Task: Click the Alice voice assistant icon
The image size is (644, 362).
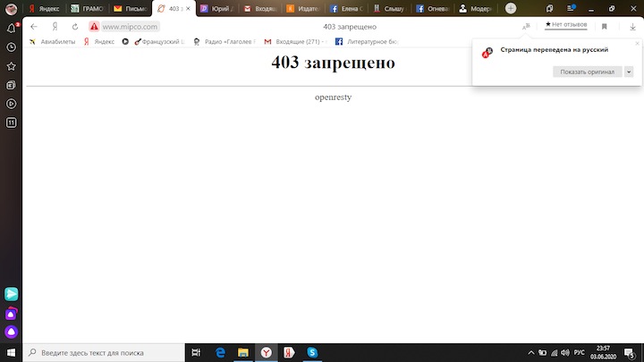Action: 11,332
